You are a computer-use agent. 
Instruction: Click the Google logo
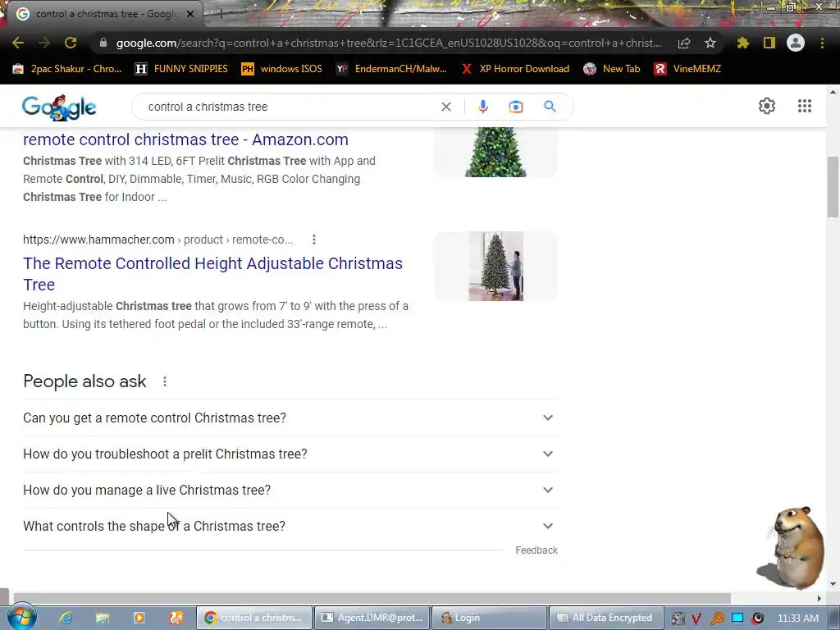pyautogui.click(x=59, y=107)
